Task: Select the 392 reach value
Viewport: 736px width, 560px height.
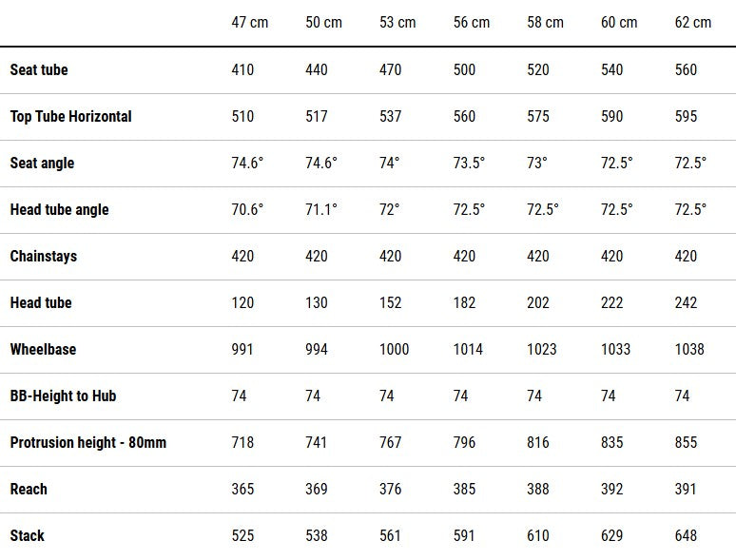Action: point(612,489)
